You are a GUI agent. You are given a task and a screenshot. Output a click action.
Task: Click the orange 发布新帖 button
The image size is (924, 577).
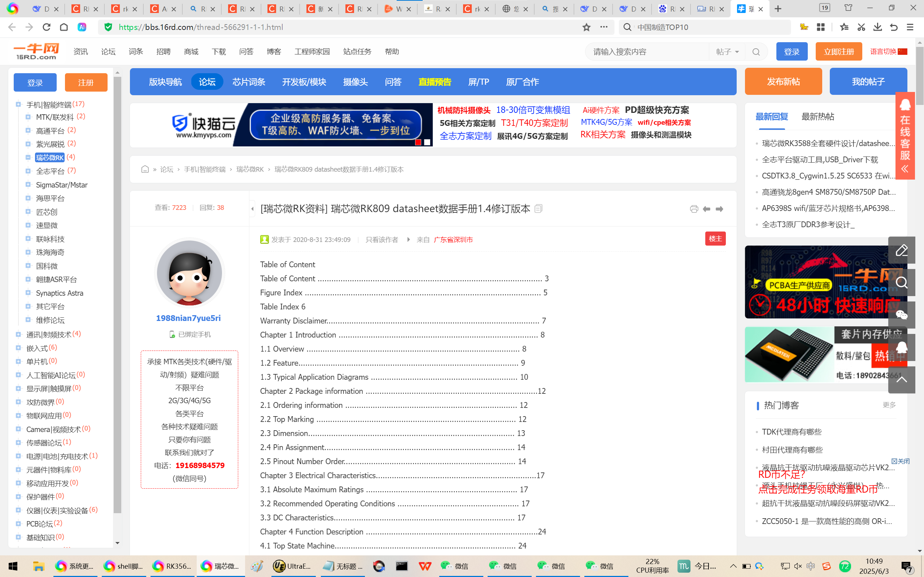click(783, 82)
